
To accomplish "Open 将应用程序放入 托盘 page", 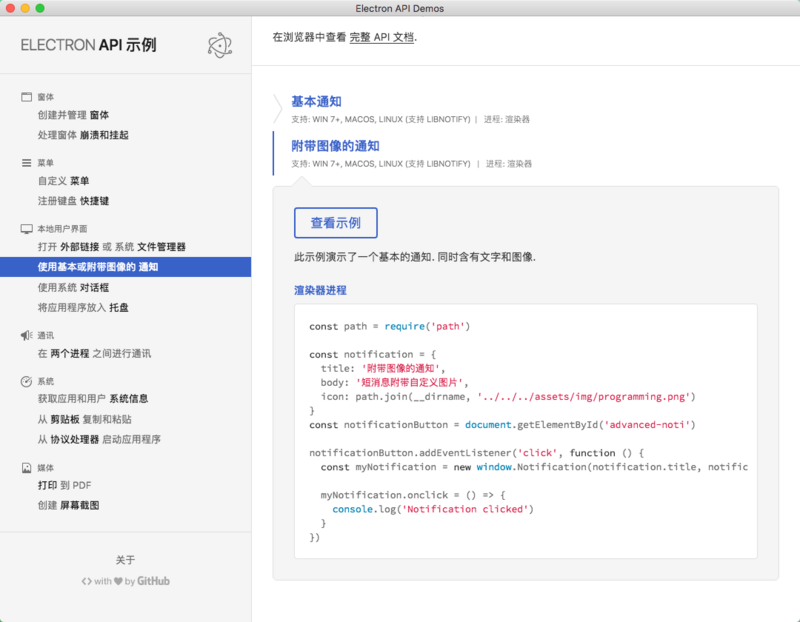I will pos(83,308).
